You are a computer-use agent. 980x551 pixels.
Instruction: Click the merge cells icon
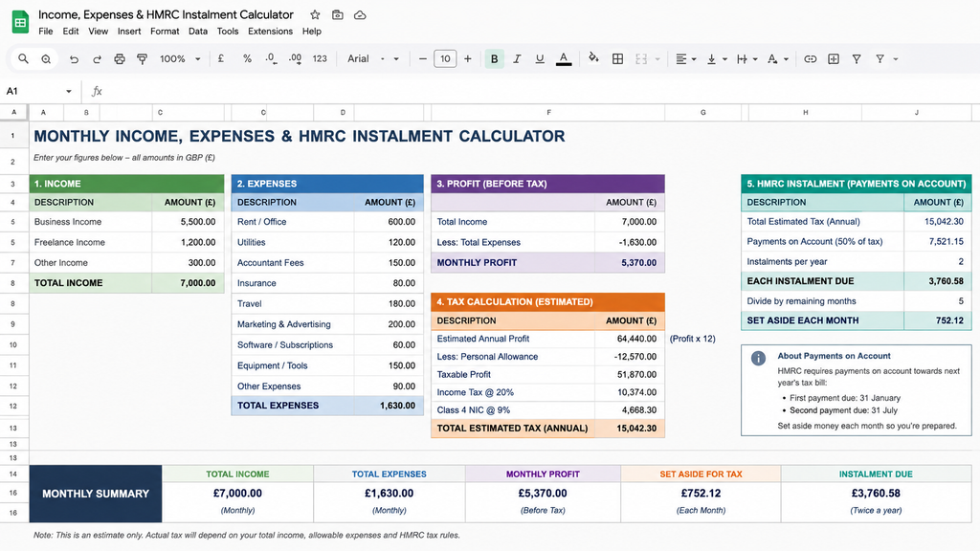[x=641, y=58]
